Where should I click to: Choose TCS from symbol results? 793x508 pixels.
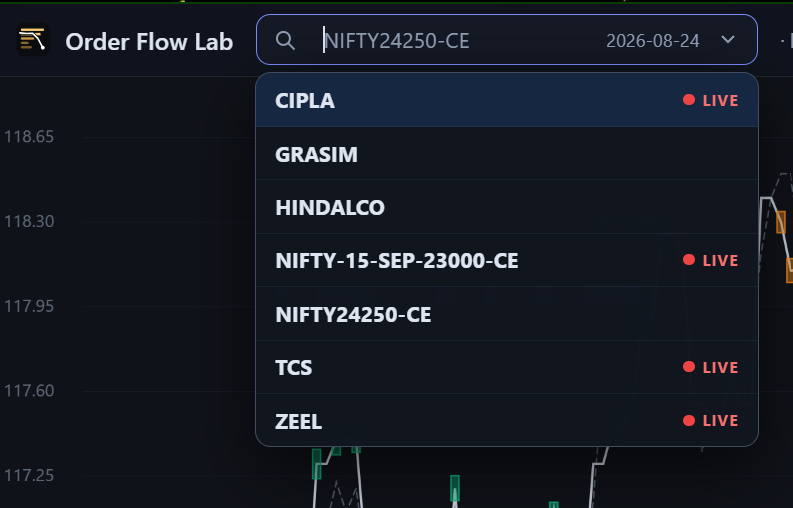tap(507, 367)
